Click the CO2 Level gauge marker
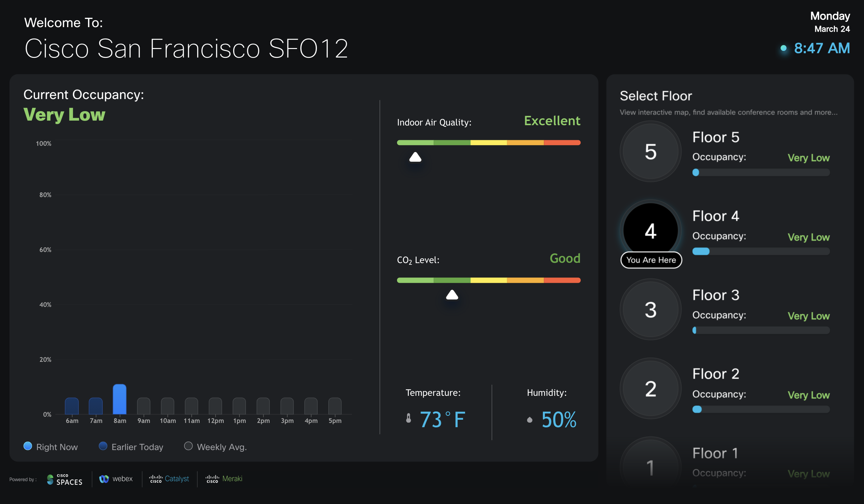The image size is (864, 504). coord(452,295)
